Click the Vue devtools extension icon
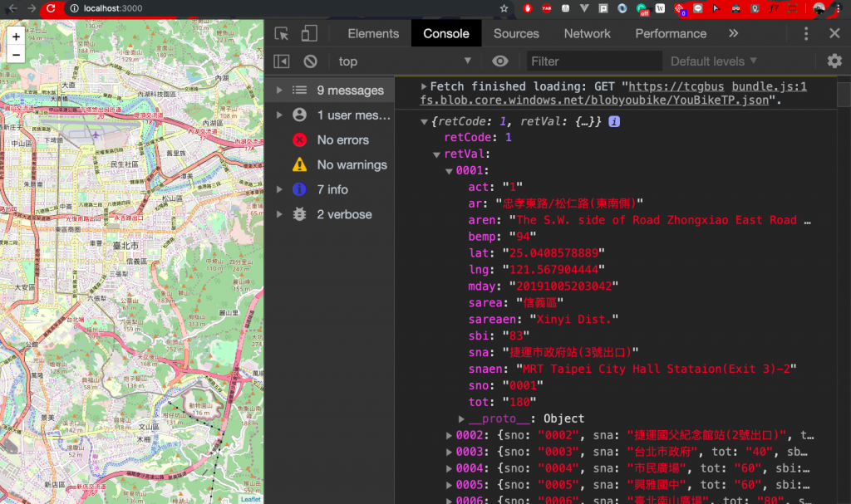851x504 pixels. (584, 8)
